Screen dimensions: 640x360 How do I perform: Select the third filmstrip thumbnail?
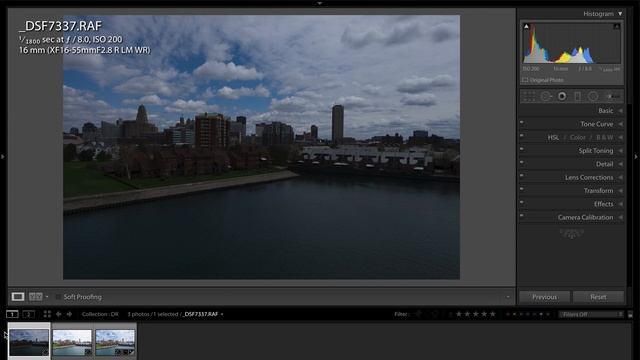tap(115, 342)
